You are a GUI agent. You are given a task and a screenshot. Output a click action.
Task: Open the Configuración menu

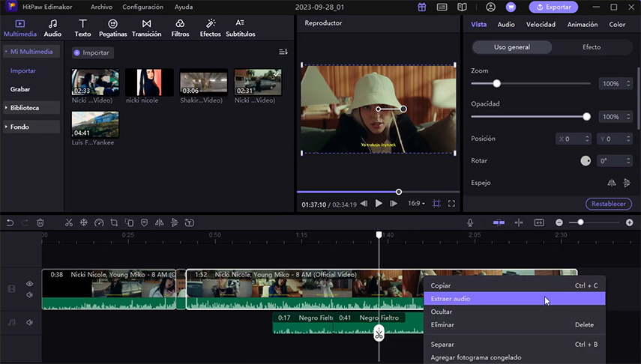[x=142, y=7]
